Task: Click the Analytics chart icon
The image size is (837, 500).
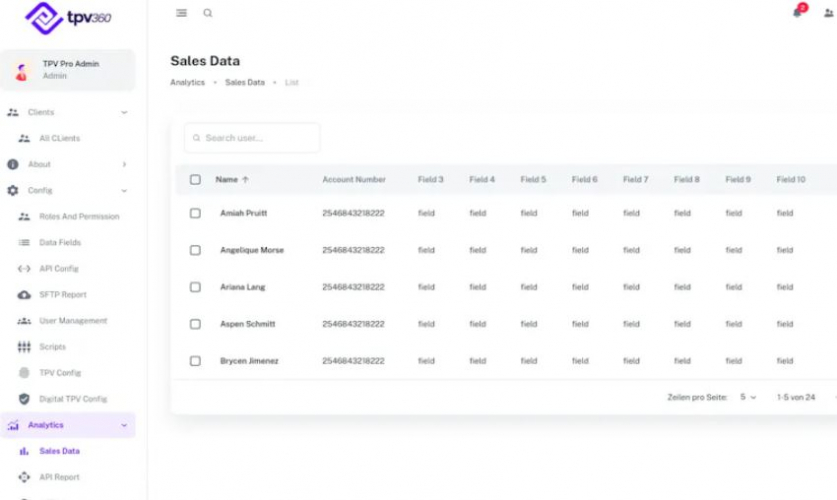Action: click(x=13, y=425)
